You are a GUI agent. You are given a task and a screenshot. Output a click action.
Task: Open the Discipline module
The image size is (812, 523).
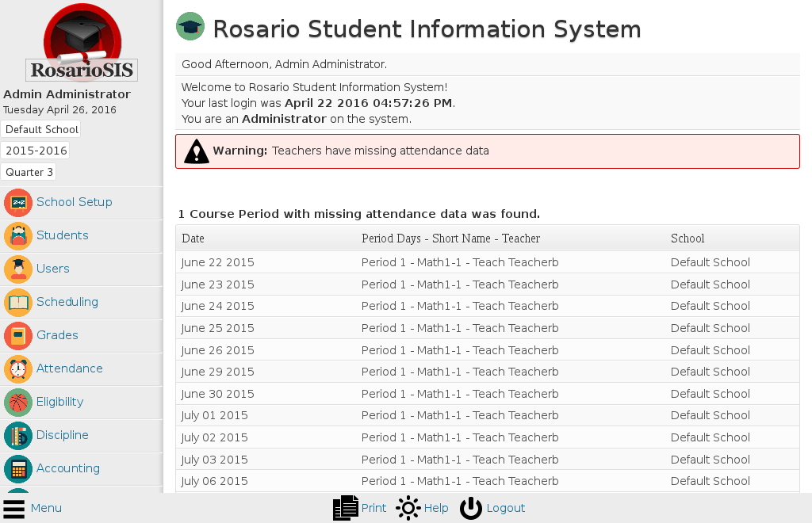[x=62, y=435]
